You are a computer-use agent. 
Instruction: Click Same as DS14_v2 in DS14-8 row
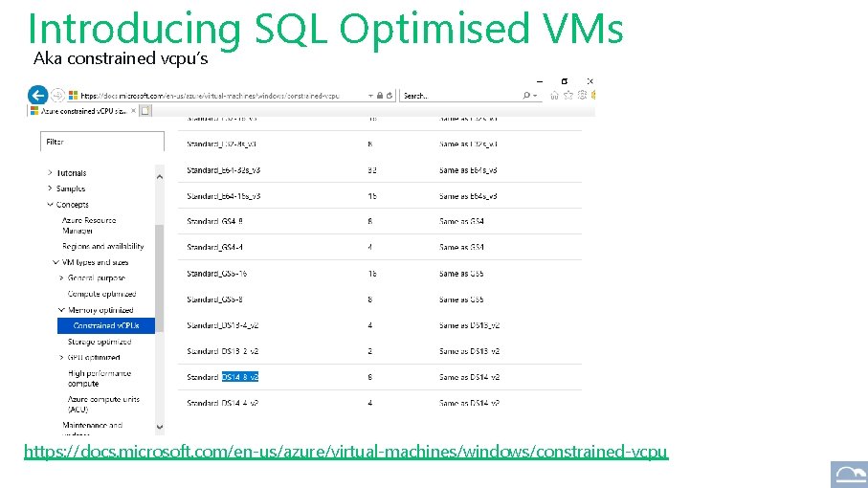pyautogui.click(x=470, y=377)
